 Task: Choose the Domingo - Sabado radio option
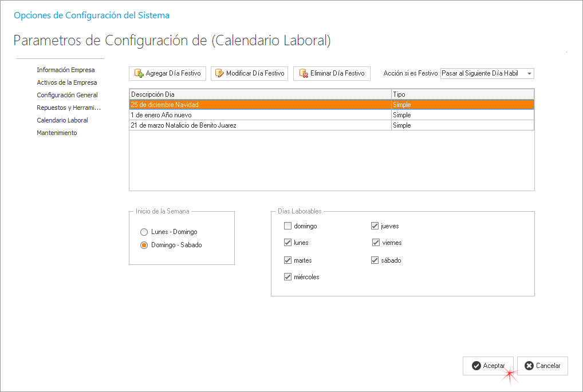click(144, 245)
